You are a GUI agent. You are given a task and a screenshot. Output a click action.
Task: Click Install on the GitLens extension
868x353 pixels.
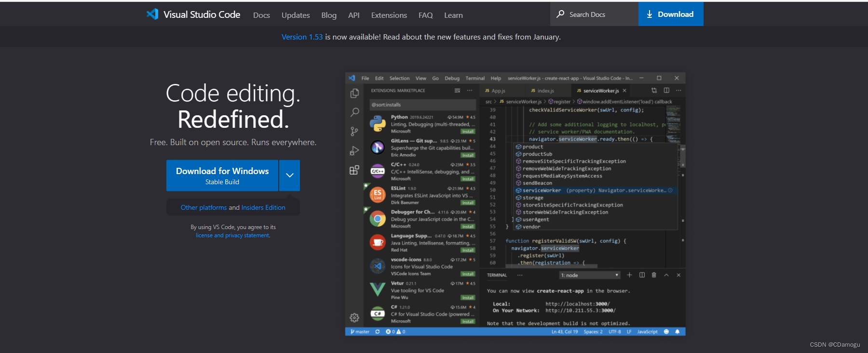[468, 155]
